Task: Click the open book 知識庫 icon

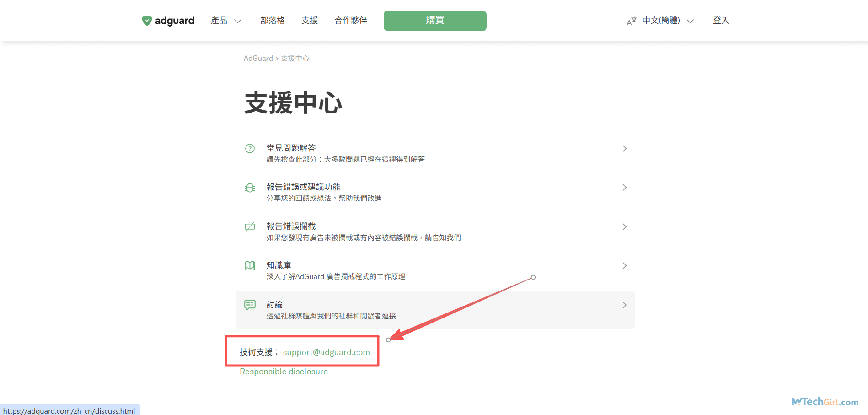Action: point(250,266)
